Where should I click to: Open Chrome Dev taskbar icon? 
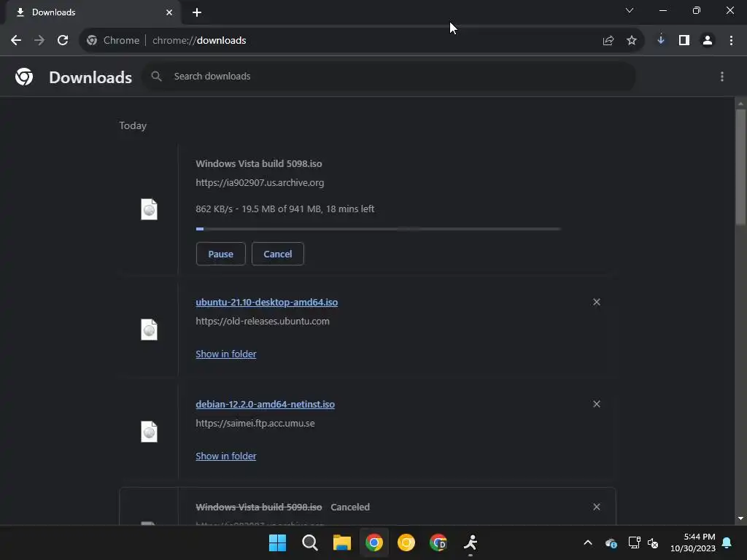[x=438, y=542]
